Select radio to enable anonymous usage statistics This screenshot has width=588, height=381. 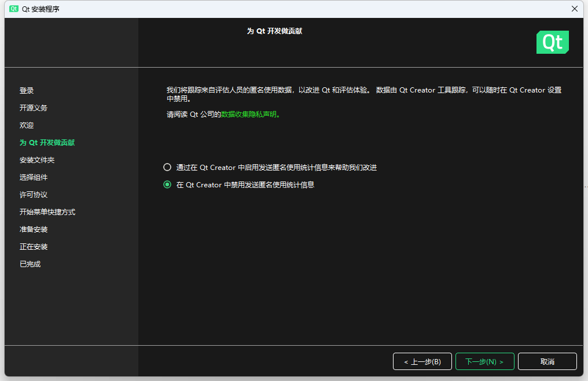pyautogui.click(x=167, y=167)
